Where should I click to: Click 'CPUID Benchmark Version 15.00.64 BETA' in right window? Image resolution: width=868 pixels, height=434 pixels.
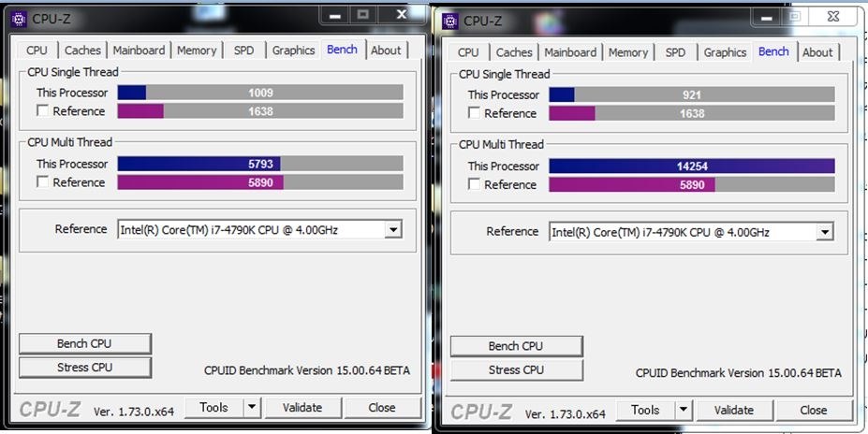coord(739,372)
